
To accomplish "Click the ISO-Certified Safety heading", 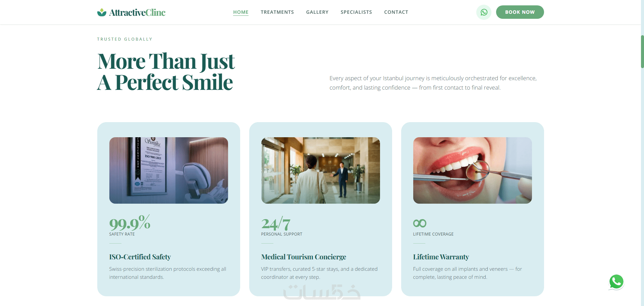I will pyautogui.click(x=140, y=257).
